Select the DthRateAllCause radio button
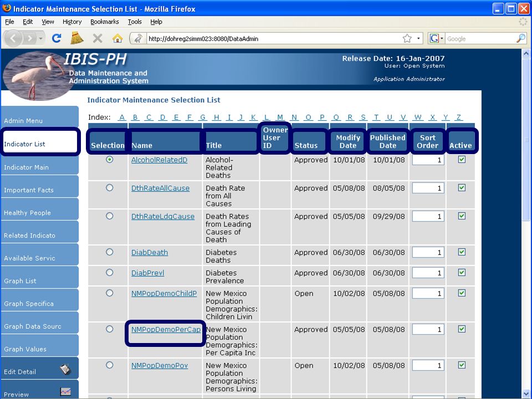 (x=109, y=188)
